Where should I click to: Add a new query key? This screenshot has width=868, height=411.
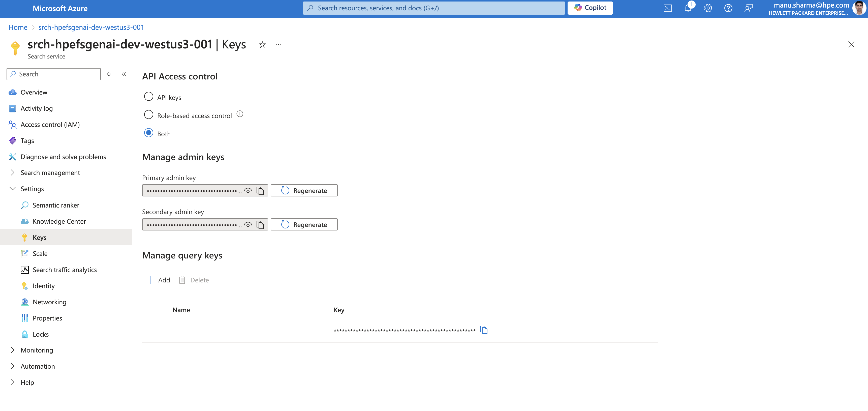(x=158, y=280)
